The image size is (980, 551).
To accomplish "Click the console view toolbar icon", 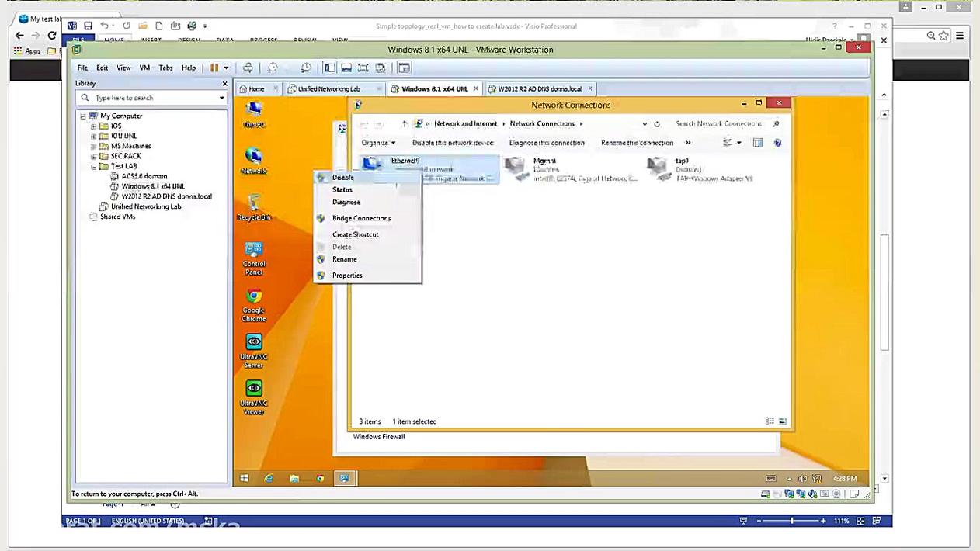I will click(405, 68).
